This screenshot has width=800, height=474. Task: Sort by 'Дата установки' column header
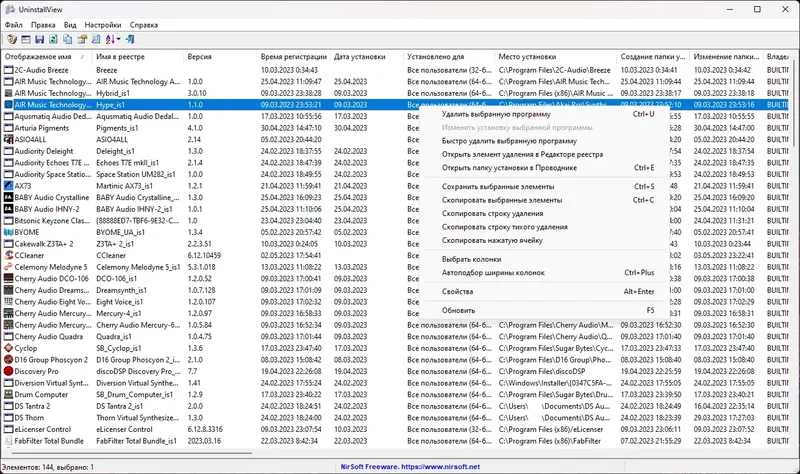point(366,57)
